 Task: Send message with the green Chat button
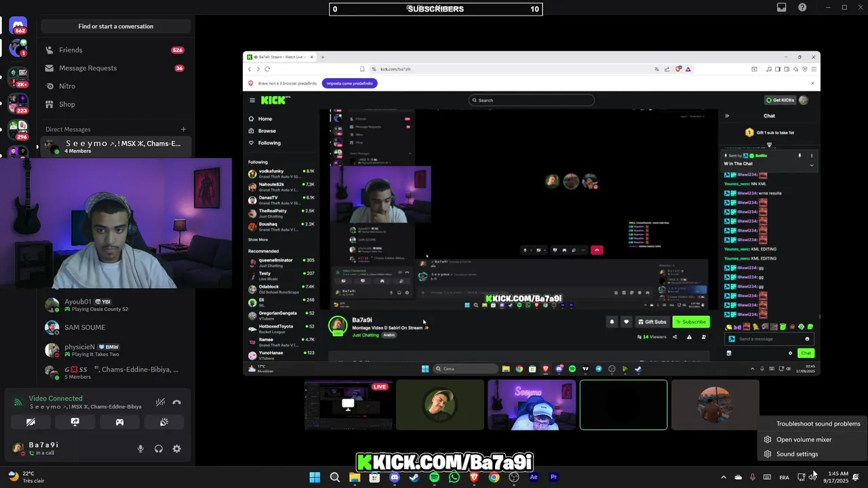806,353
